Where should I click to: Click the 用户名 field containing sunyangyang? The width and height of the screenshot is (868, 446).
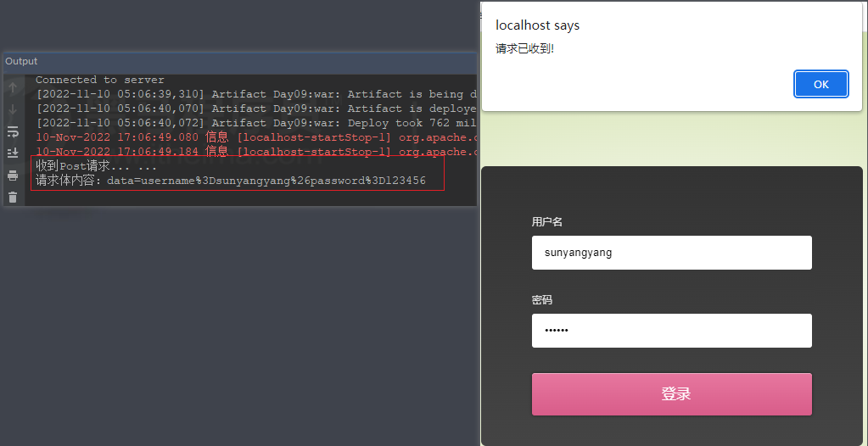click(671, 253)
